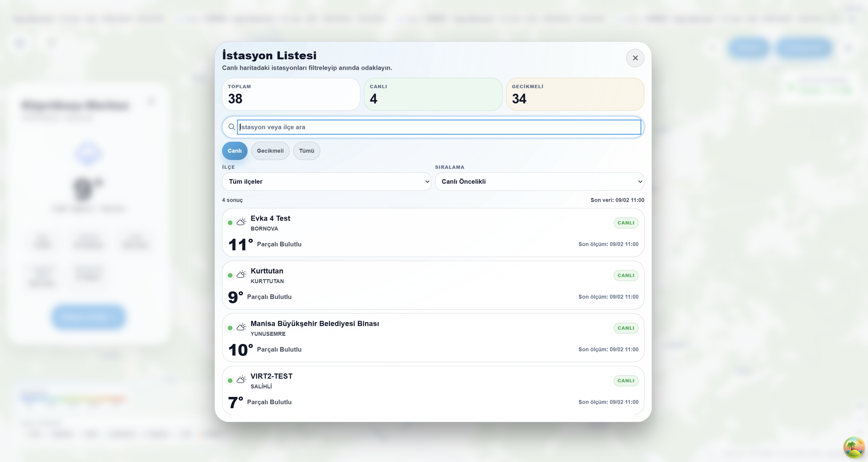Focus the station or district search field
Screen dimensions: 868x462
click(x=438, y=127)
